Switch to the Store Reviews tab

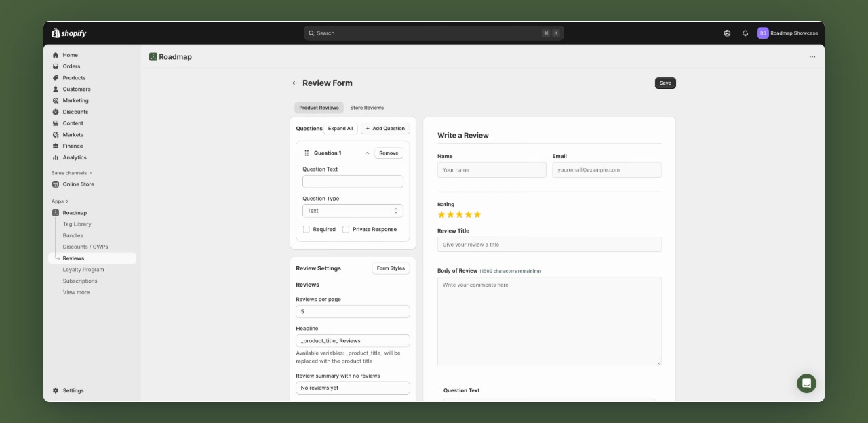pos(367,107)
